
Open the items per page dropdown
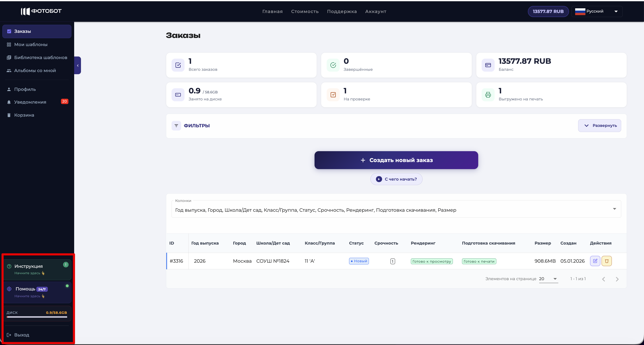pyautogui.click(x=549, y=279)
